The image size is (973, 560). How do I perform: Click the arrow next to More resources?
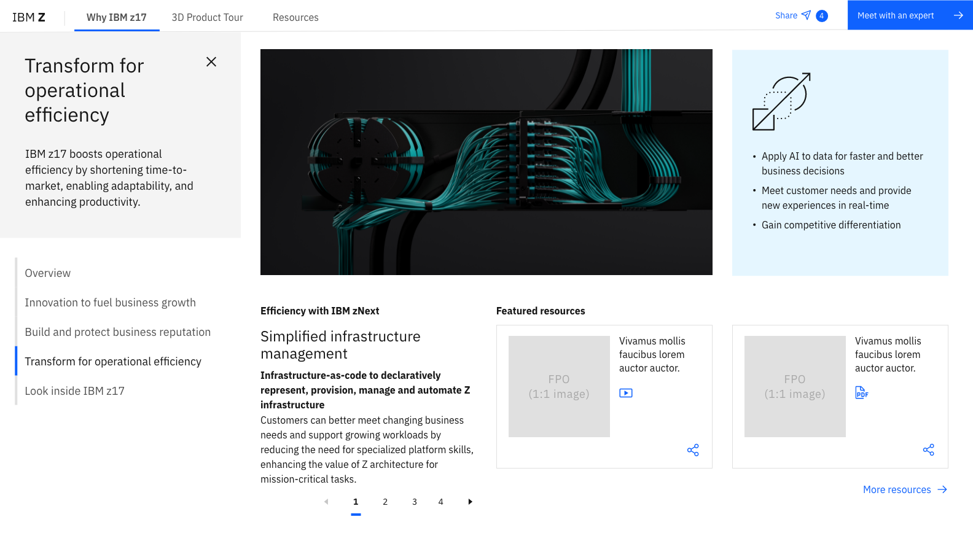point(942,489)
